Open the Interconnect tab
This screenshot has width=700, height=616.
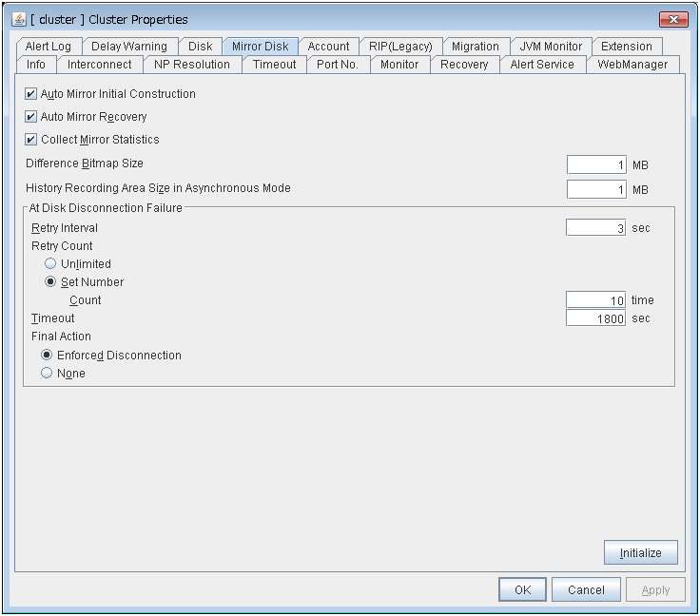coord(100,65)
